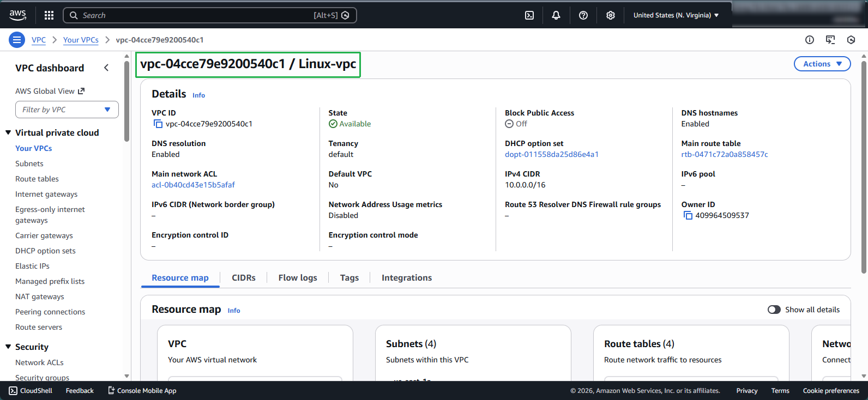Open the Actions dropdown
This screenshot has width=868, height=400.
click(822, 64)
